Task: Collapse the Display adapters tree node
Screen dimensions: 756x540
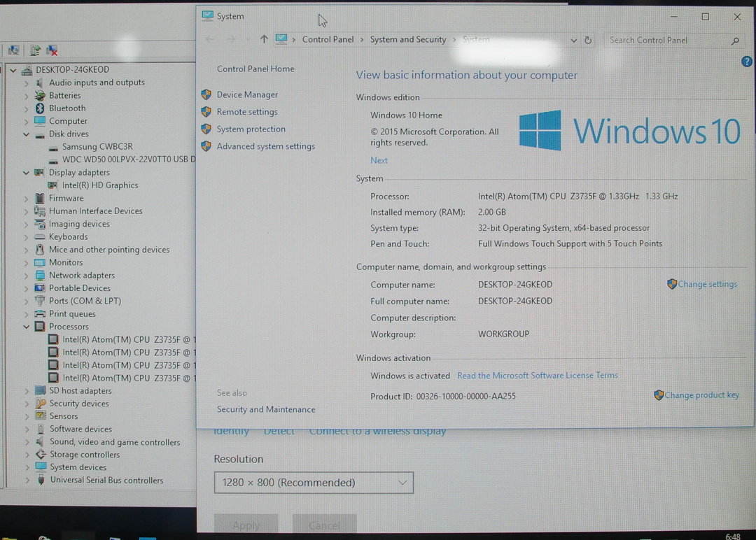Action: coord(27,173)
